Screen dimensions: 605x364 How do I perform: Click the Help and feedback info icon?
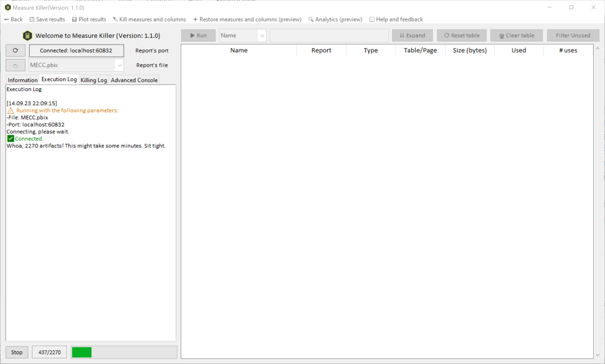pyautogui.click(x=372, y=19)
